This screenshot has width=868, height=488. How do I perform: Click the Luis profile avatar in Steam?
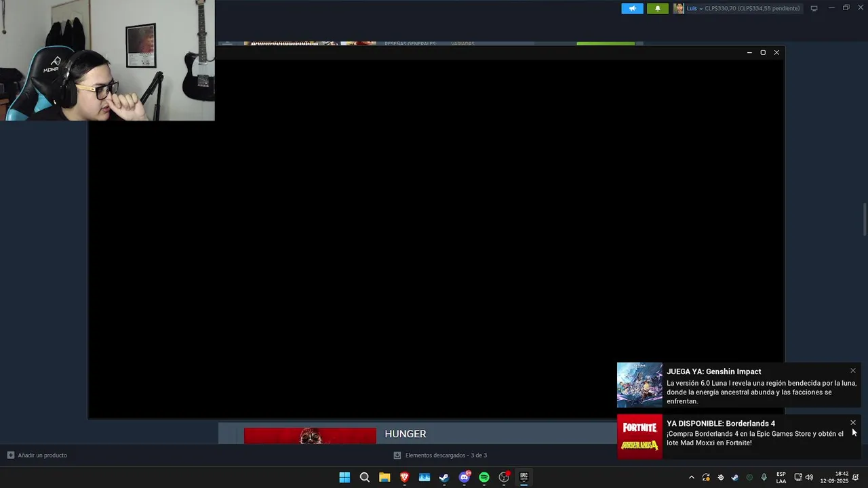coord(678,8)
